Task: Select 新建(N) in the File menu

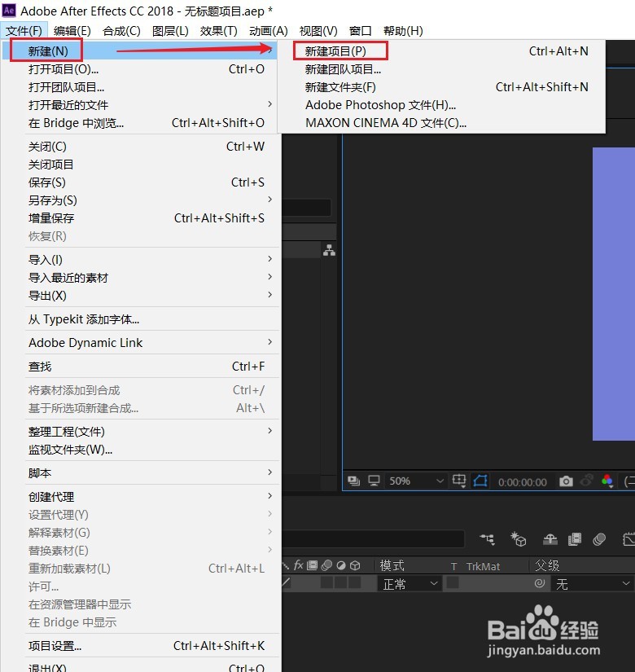Action: pos(140,51)
